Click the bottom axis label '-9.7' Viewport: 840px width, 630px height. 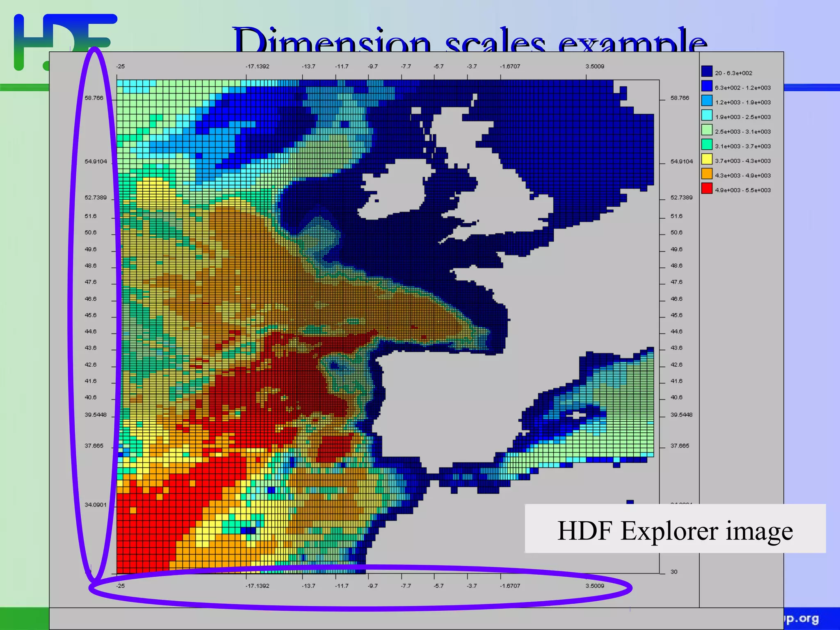pyautogui.click(x=373, y=586)
